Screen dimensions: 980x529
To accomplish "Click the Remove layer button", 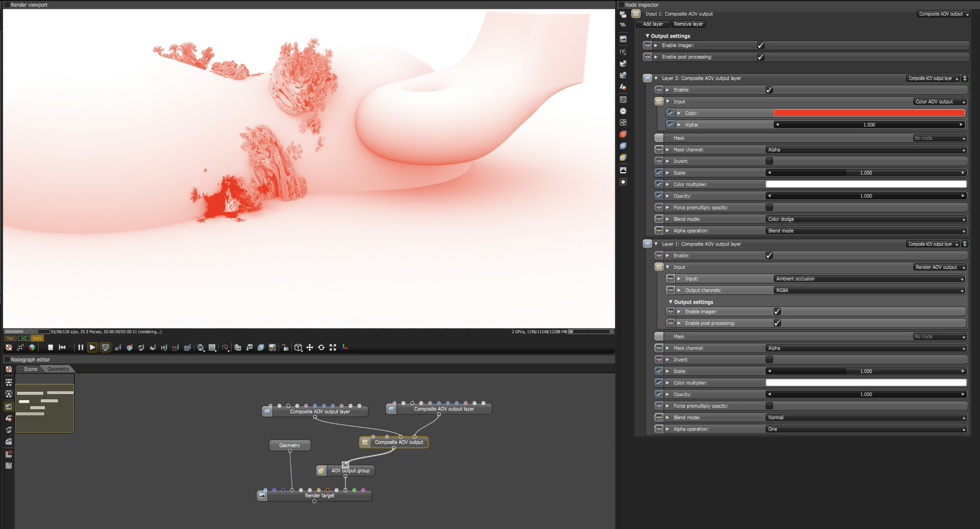I will pos(688,24).
